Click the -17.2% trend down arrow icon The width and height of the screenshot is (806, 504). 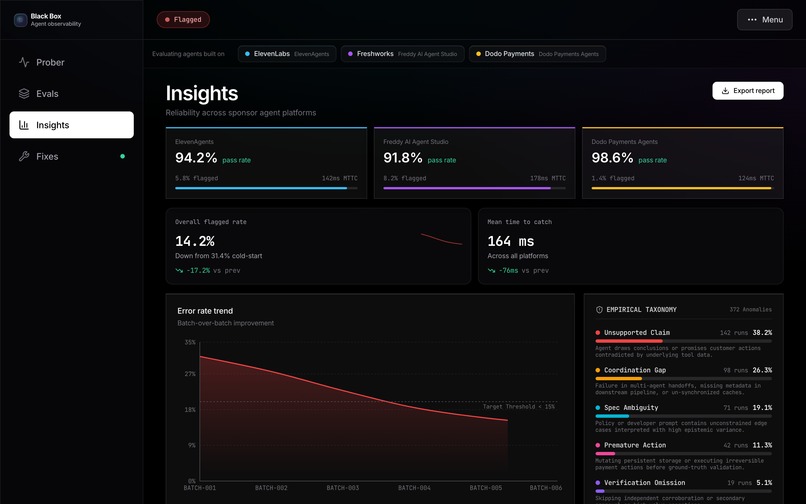point(179,271)
